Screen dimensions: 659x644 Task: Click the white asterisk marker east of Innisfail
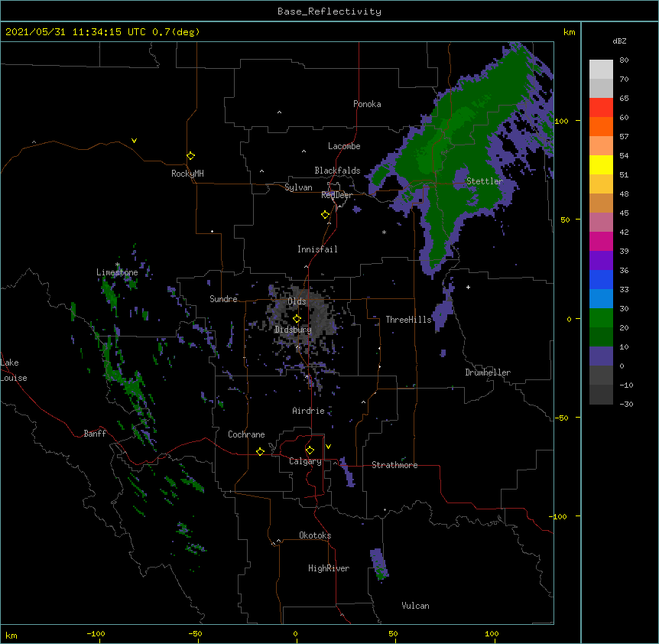click(384, 232)
